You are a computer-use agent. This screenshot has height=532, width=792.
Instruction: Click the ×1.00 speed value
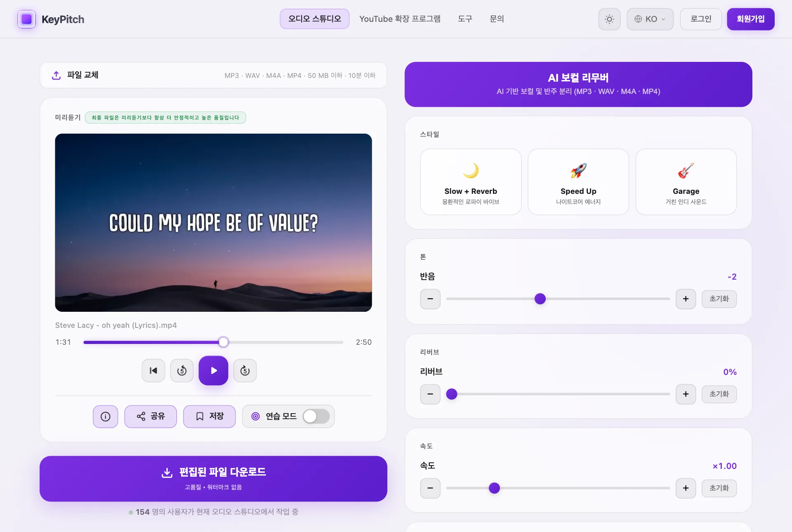(725, 466)
